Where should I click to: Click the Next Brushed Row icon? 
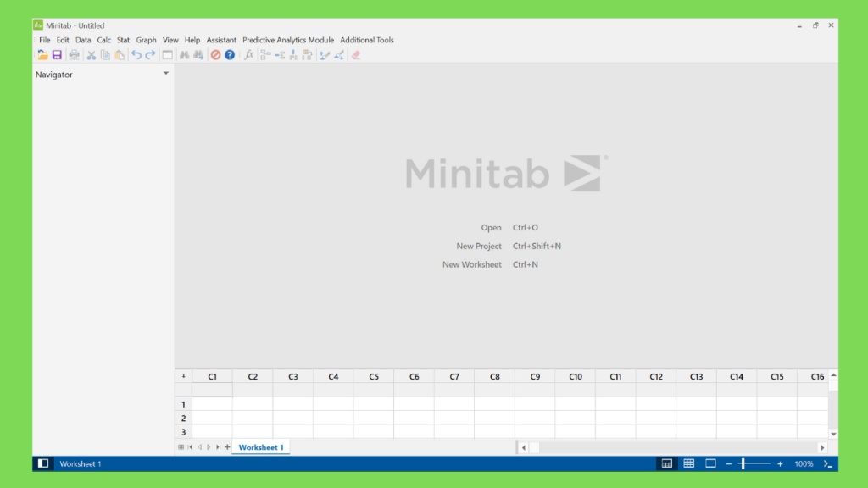coord(339,55)
